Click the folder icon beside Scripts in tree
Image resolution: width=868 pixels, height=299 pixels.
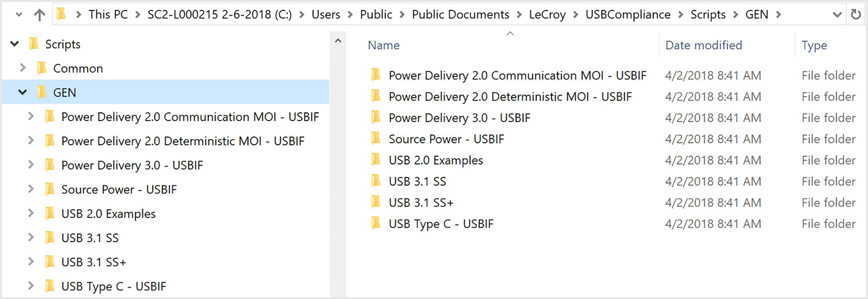[x=34, y=44]
